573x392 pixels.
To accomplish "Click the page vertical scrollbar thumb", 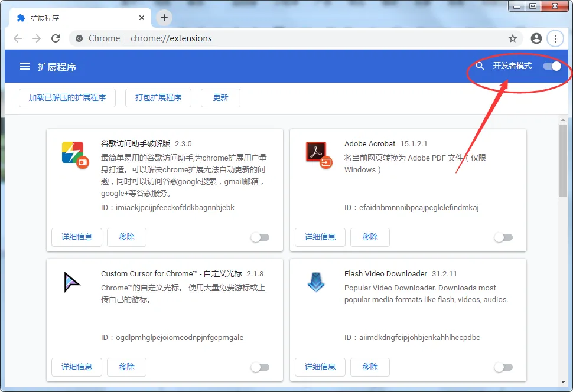I will coord(563,161).
